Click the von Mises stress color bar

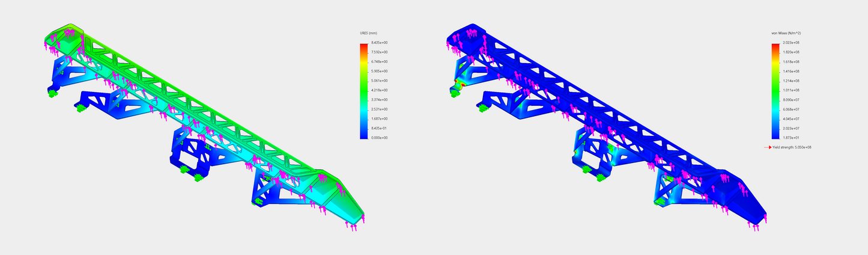pos(775,91)
